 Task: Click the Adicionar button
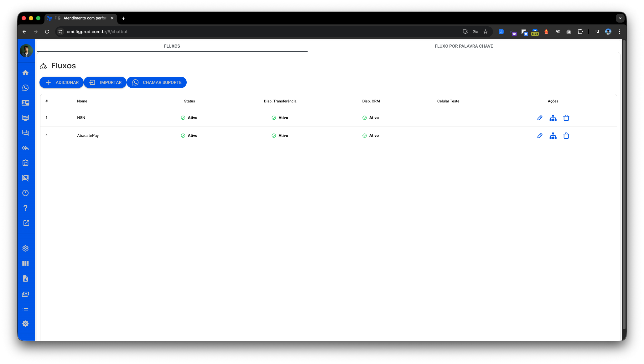coord(62,82)
